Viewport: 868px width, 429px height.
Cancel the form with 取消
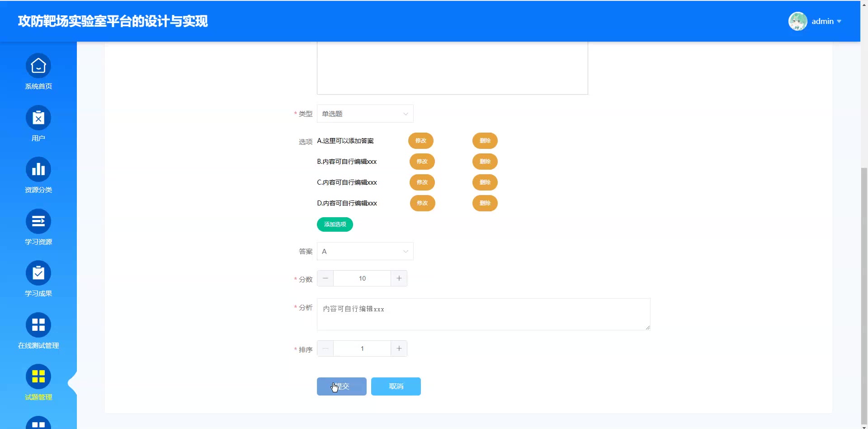396,386
